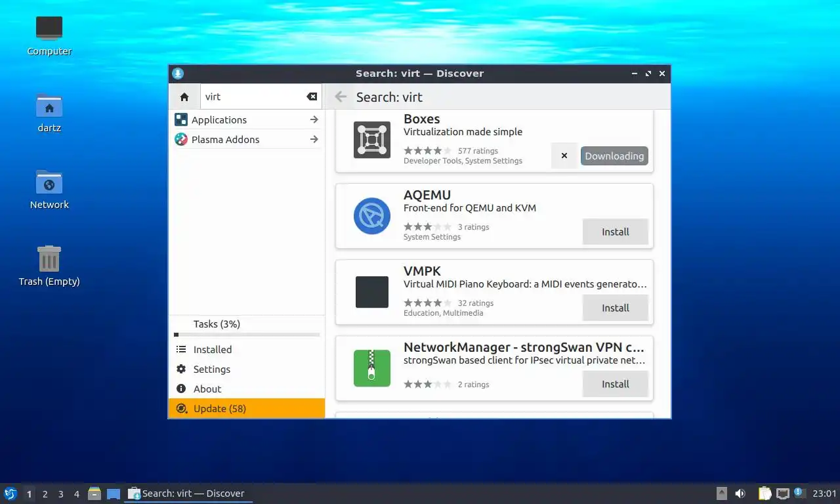Cancel the Boxes download
This screenshot has height=504, width=840.
tap(564, 156)
